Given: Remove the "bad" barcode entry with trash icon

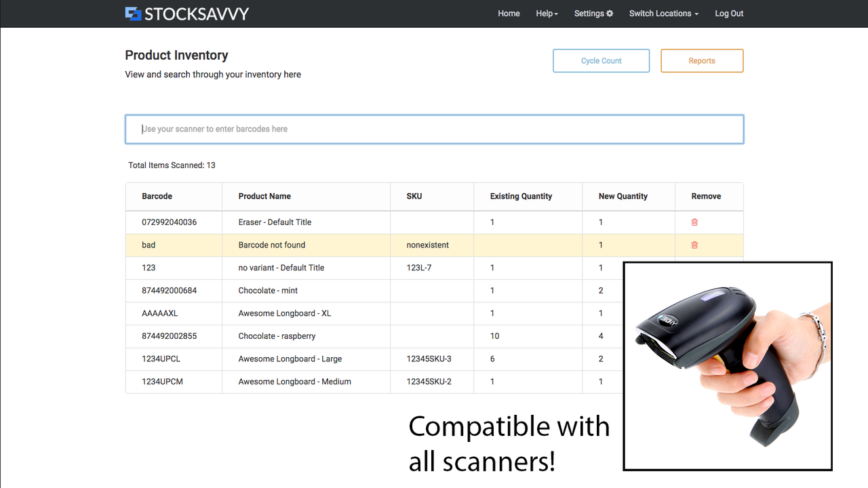Looking at the screenshot, I should pos(694,245).
